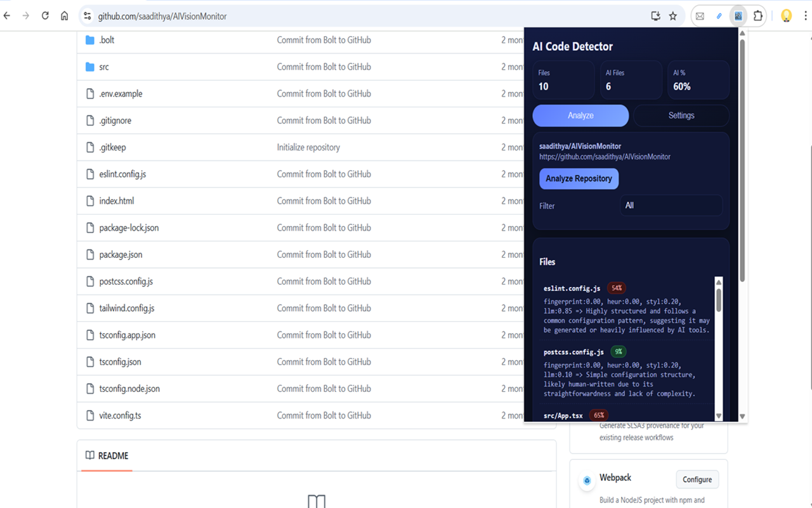
Task: Click the browser forward arrow
Action: tap(26, 16)
